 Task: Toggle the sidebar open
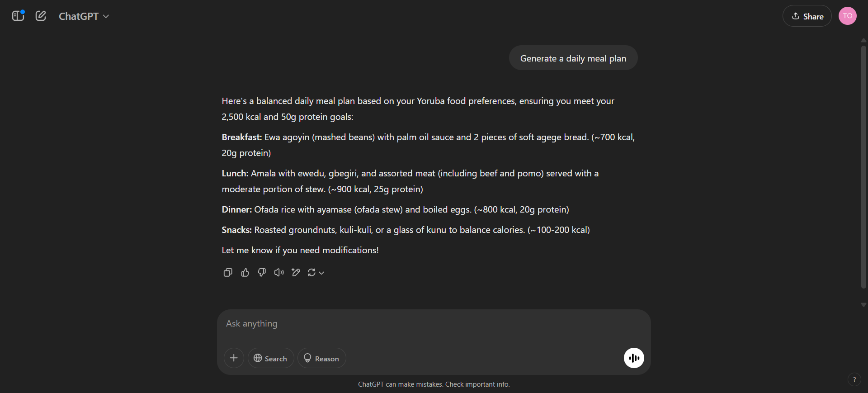click(18, 16)
